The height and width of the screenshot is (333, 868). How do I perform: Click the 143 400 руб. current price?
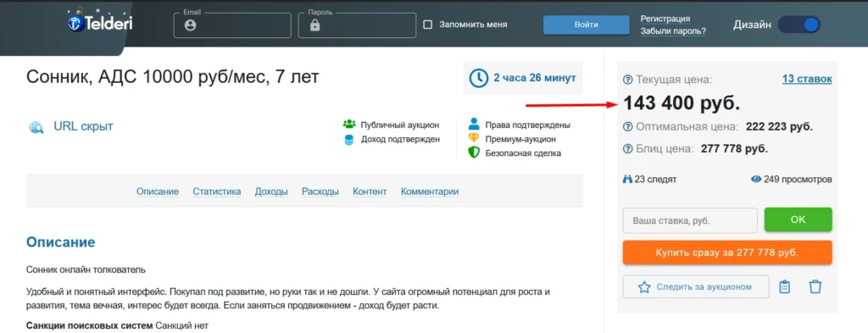tap(682, 103)
